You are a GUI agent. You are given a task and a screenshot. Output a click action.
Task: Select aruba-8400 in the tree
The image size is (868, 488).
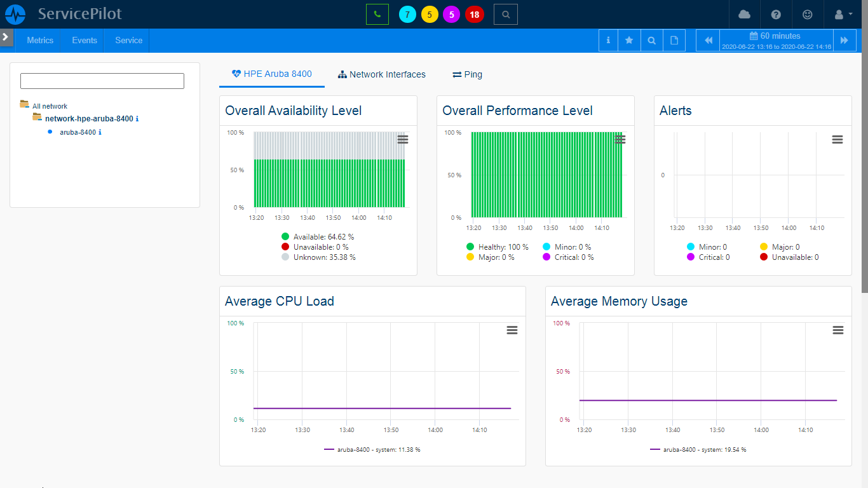click(78, 132)
